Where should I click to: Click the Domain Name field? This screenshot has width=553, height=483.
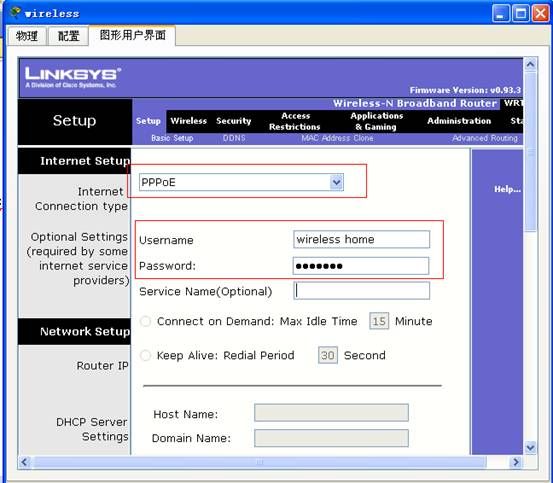pyautogui.click(x=331, y=438)
